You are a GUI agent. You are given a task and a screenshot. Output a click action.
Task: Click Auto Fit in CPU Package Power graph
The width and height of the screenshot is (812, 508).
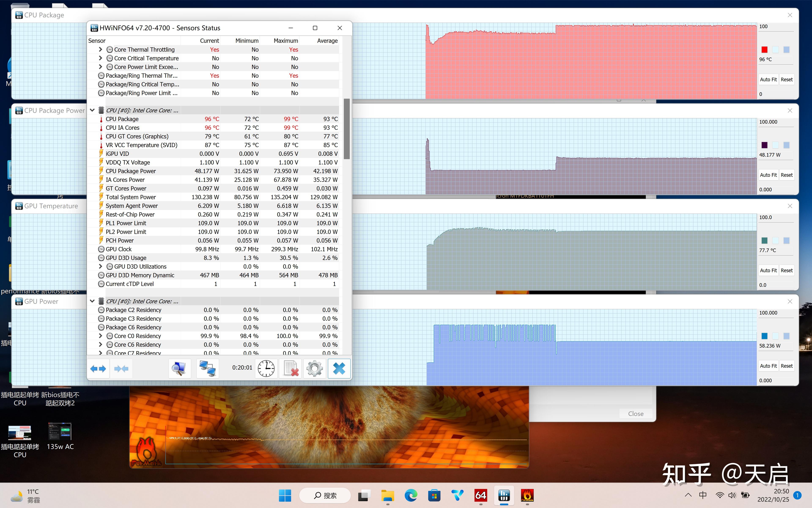tap(768, 175)
